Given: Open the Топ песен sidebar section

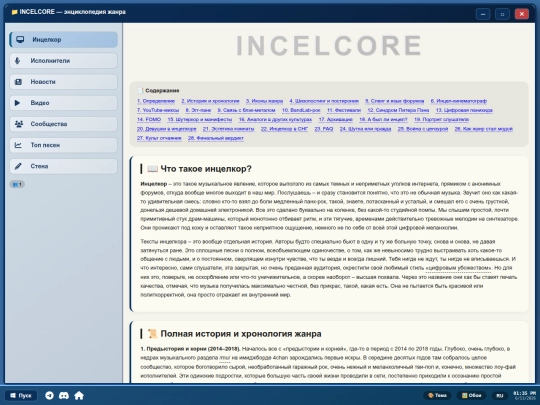Looking at the screenshot, I should (63, 145).
